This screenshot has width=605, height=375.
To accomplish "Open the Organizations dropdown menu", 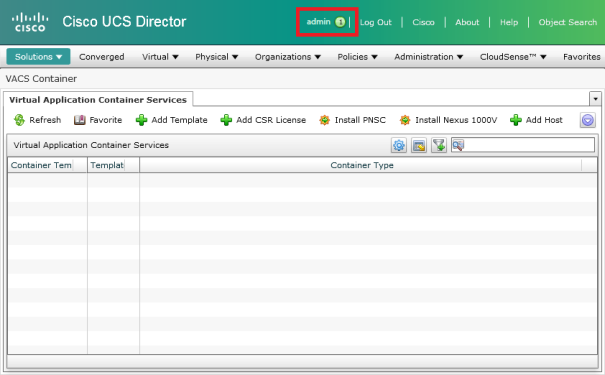I will click(287, 57).
